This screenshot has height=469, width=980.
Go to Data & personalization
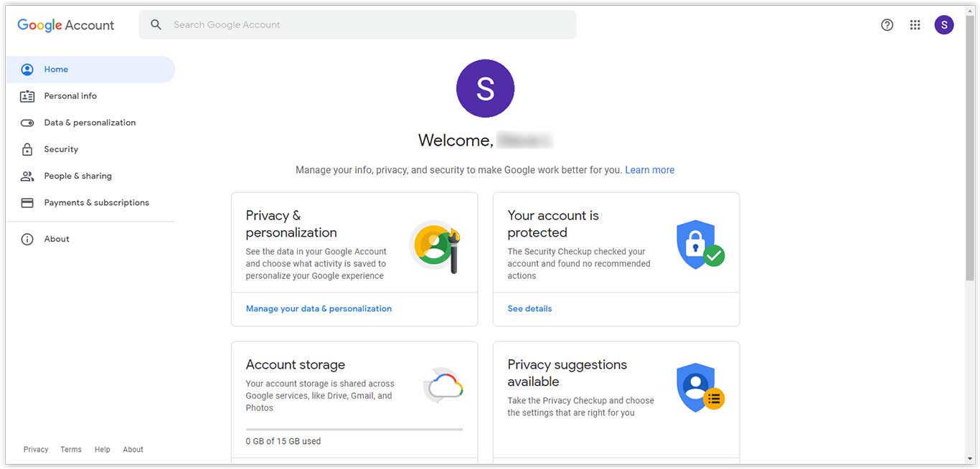tap(90, 123)
